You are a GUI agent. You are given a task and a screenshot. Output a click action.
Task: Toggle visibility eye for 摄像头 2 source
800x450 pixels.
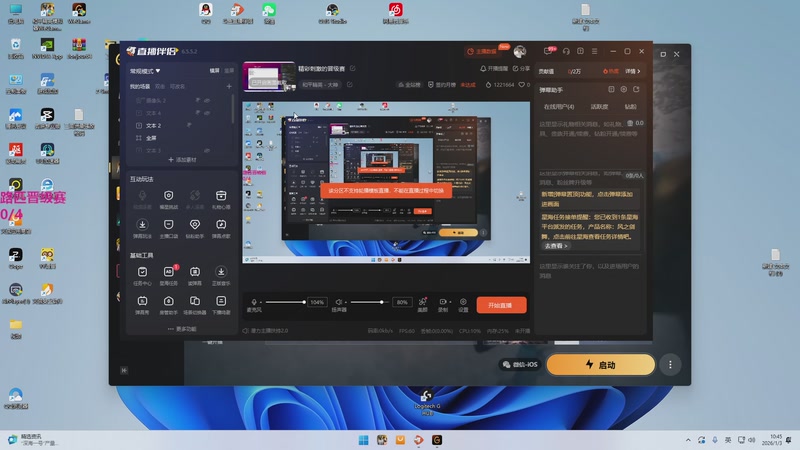[x=207, y=101]
